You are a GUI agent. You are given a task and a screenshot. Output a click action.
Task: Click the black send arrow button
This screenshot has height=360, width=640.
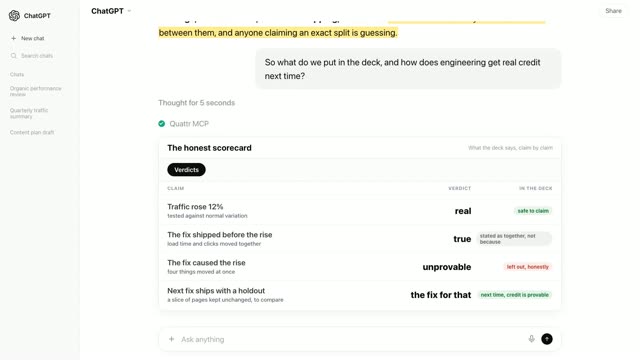[547, 339]
